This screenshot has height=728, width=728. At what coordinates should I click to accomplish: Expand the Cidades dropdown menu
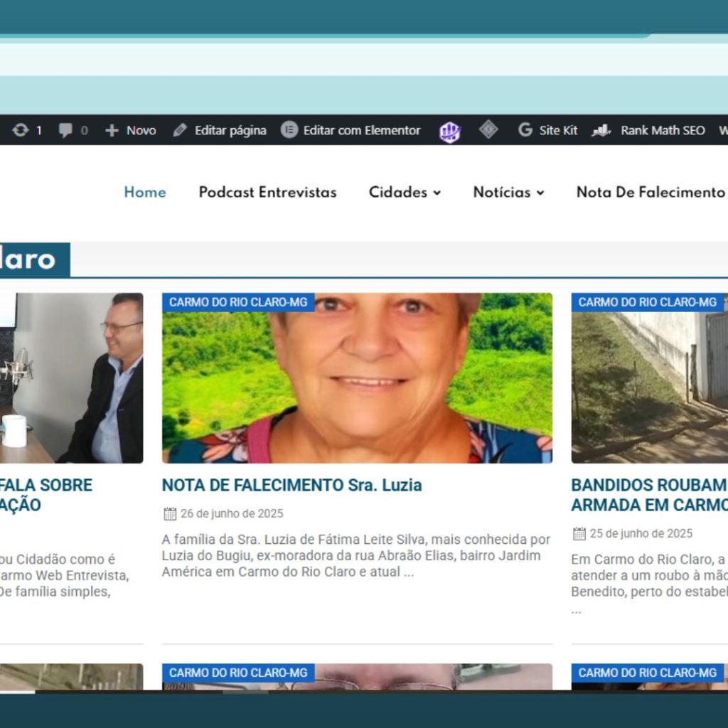405,192
